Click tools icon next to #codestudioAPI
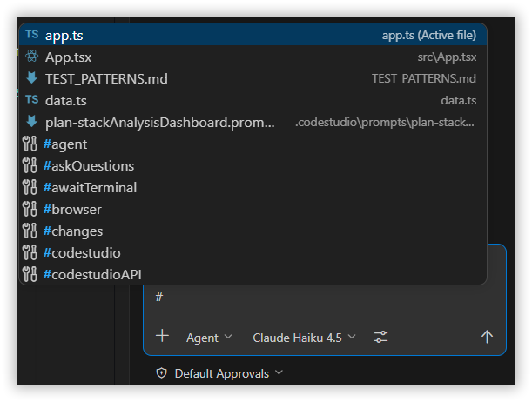This screenshot has width=532, height=402. 30,273
